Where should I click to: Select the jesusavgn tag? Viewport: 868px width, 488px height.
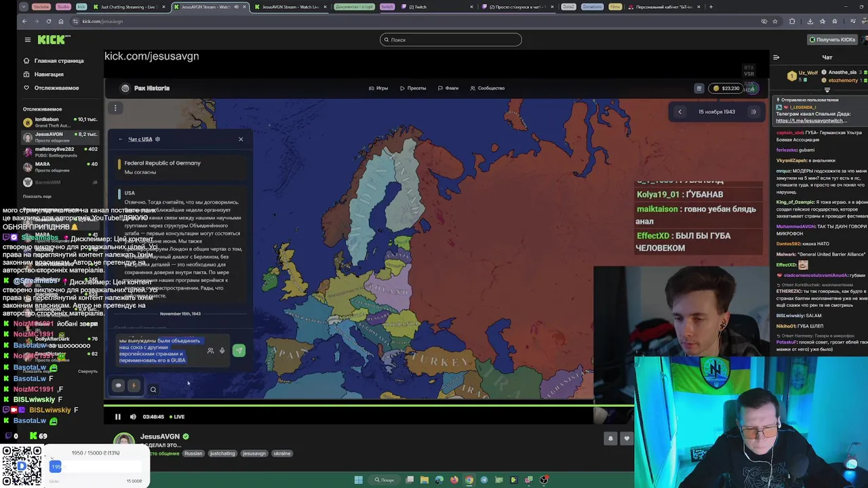tap(254, 453)
